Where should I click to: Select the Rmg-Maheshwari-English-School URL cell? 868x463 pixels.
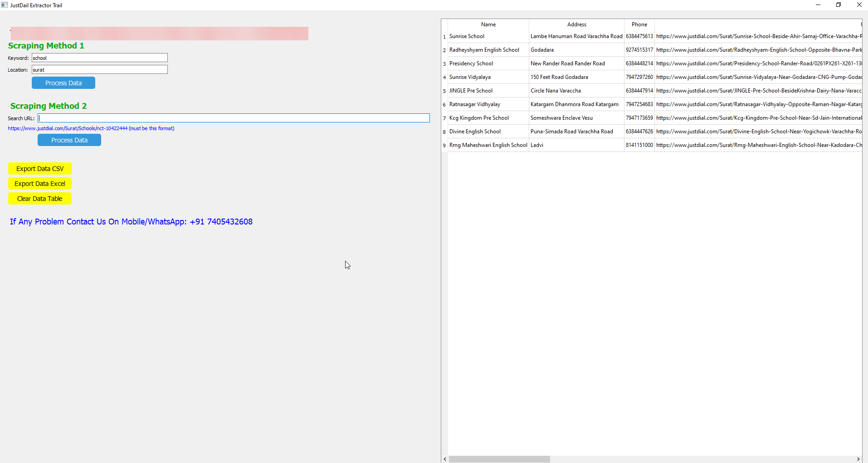pyautogui.click(x=758, y=145)
